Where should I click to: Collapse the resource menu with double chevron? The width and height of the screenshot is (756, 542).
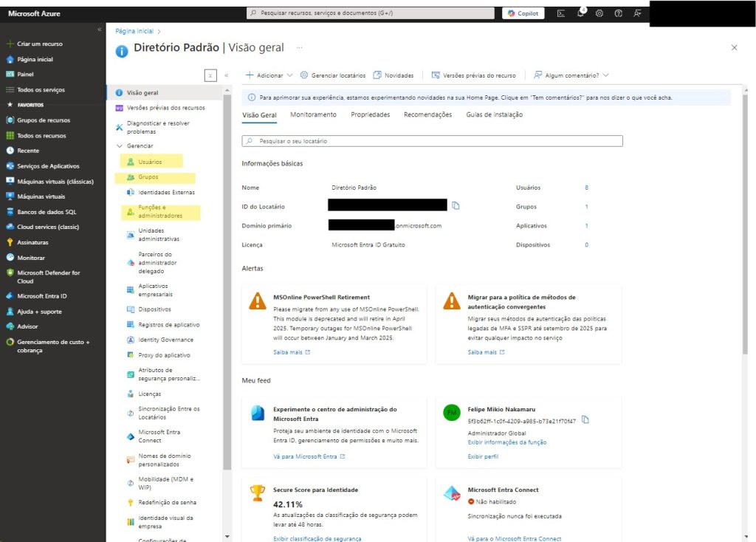click(x=226, y=75)
